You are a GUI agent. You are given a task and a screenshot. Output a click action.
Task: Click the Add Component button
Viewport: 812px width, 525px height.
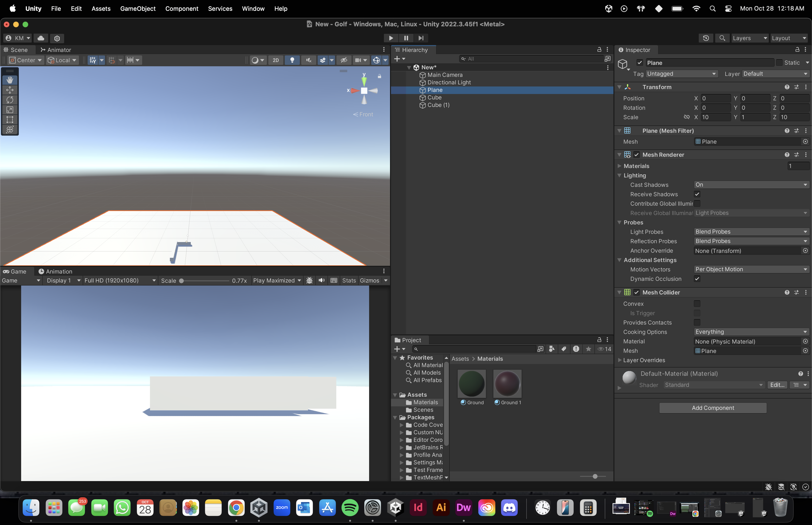(713, 408)
